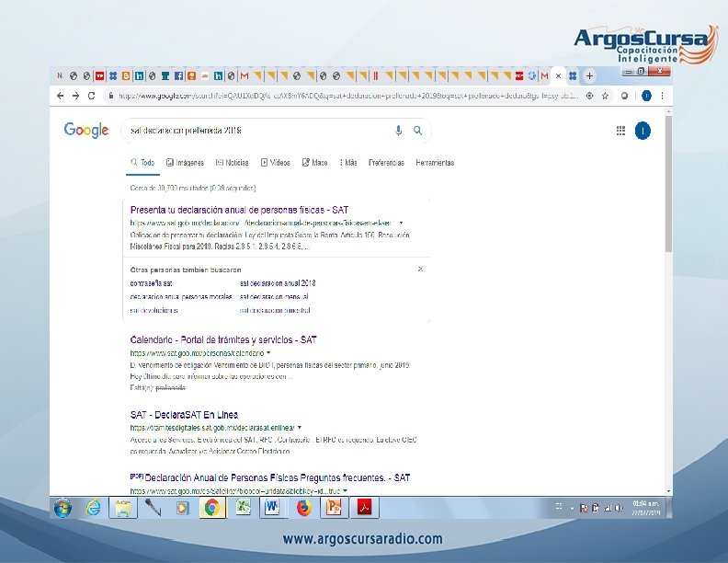Open Word from the taskbar
Viewport: 728px width, 563px height.
point(272,508)
